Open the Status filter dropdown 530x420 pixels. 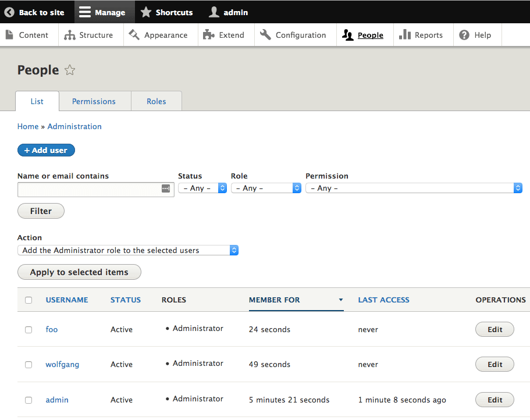[x=202, y=188]
